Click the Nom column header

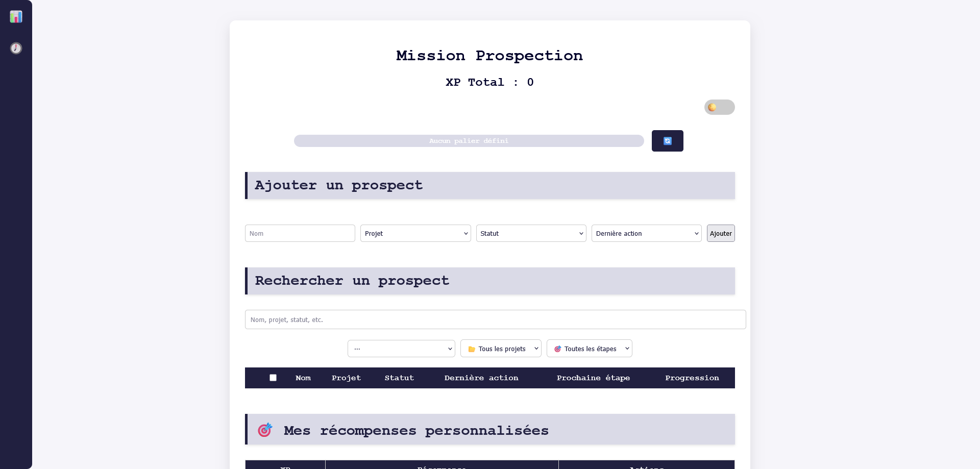coord(303,378)
